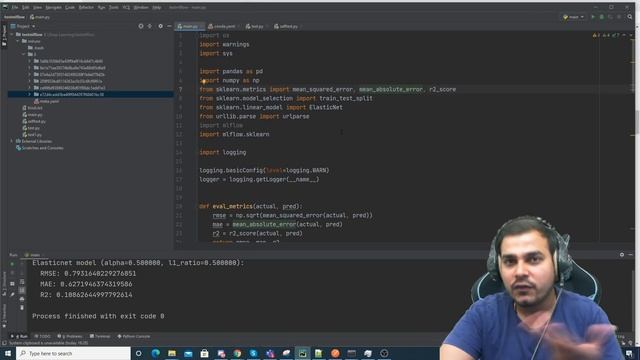
Task: Click the locate/select opened file target icon
Action: coord(141,26)
